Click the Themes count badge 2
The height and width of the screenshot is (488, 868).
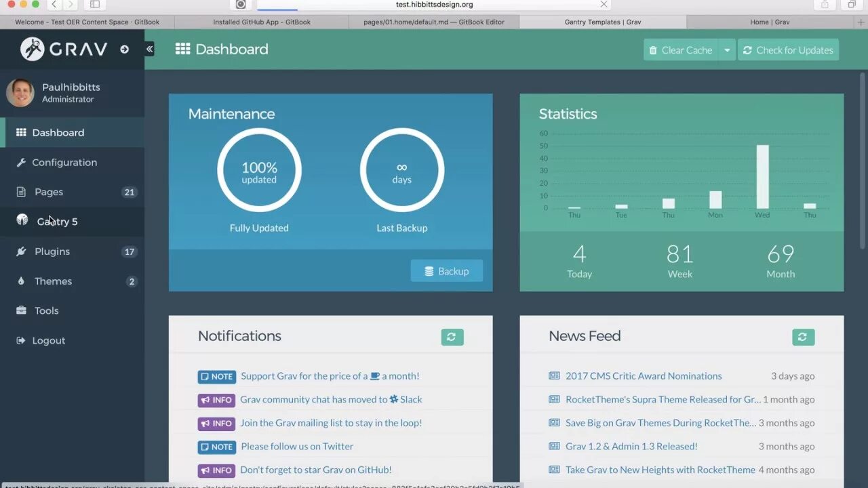[x=132, y=281]
